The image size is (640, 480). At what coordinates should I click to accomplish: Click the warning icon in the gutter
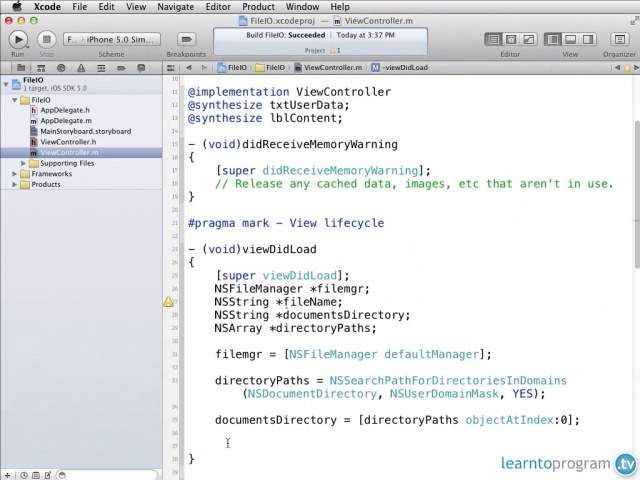[168, 302]
